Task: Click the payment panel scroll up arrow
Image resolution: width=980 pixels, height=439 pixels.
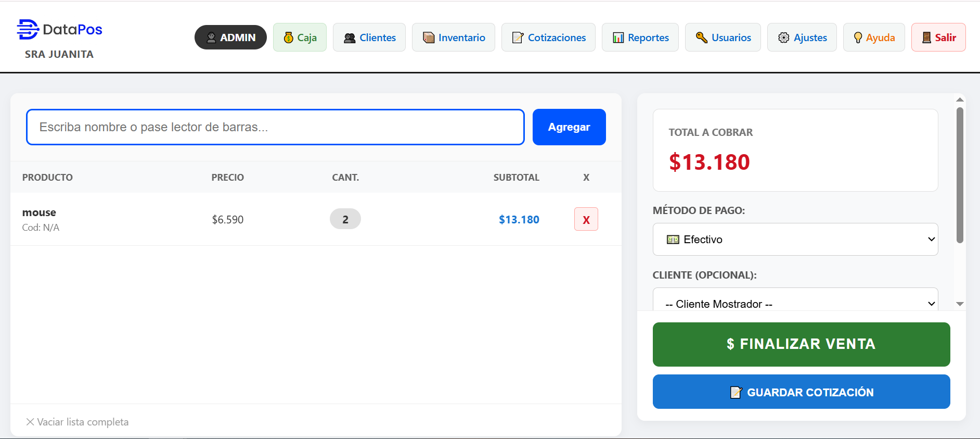Action: 960,99
